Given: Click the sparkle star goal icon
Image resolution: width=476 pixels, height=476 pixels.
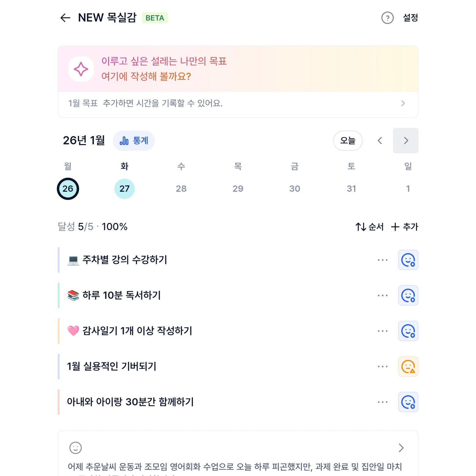Looking at the screenshot, I should (x=81, y=69).
